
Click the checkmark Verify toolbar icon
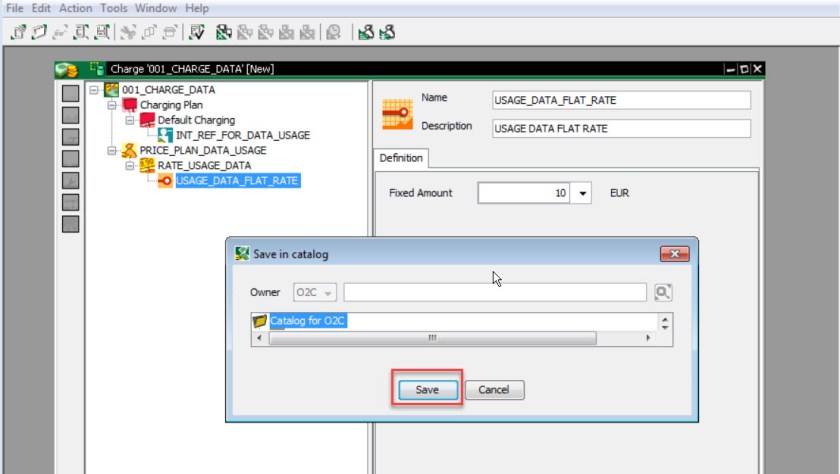[197, 32]
